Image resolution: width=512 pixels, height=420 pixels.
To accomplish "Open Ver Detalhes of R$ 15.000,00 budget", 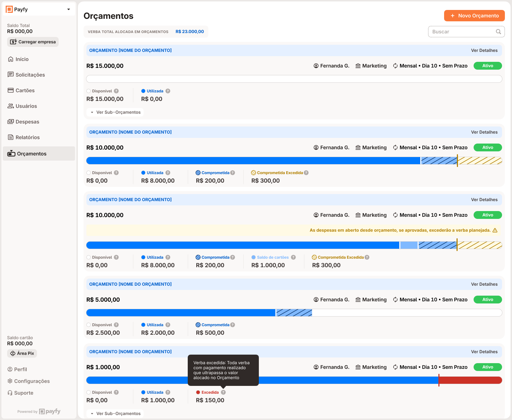I will click(x=484, y=50).
